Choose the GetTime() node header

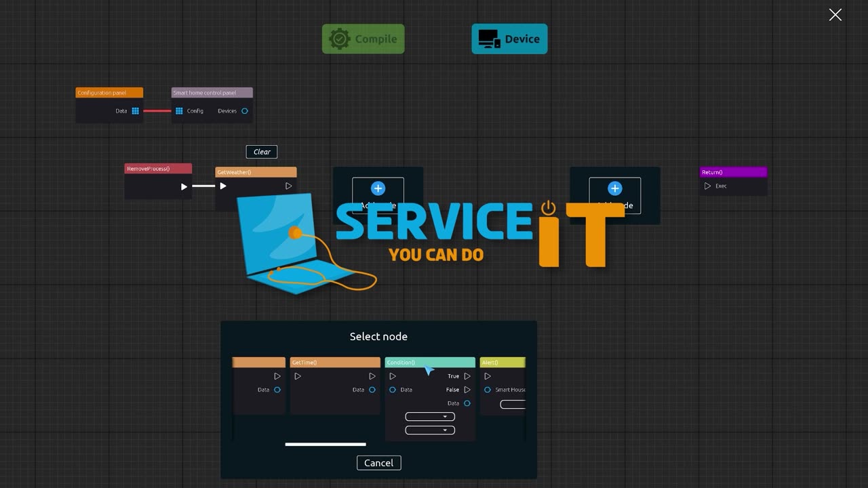tap(335, 363)
